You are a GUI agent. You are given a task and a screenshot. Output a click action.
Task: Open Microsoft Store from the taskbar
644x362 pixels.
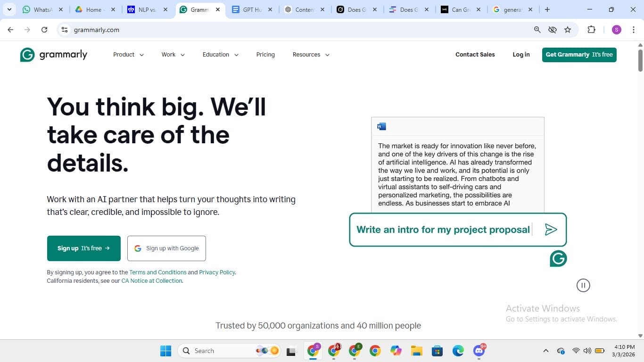[x=438, y=351]
